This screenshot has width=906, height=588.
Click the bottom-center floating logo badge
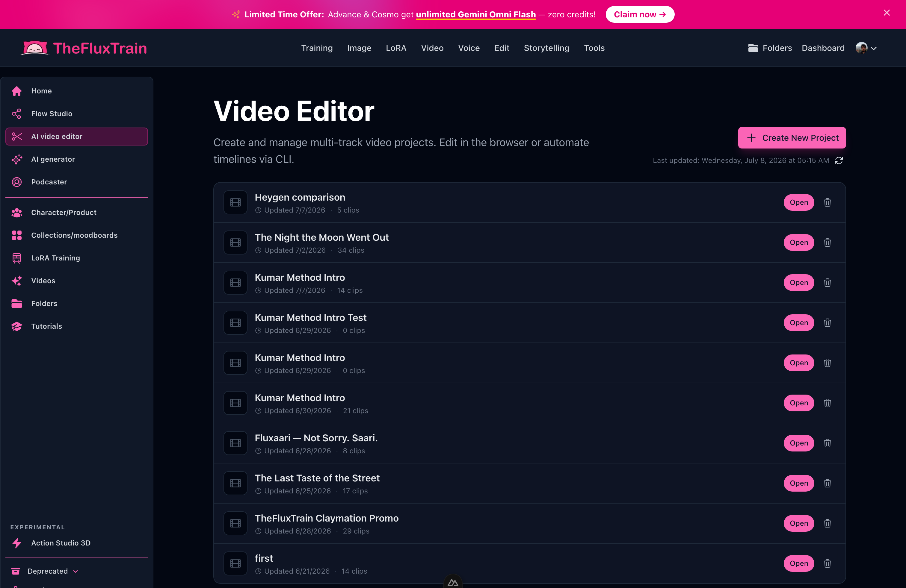point(453,582)
